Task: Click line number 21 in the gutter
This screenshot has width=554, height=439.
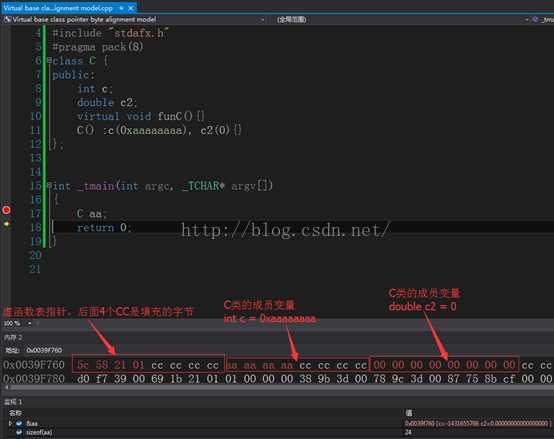Action: point(35,269)
